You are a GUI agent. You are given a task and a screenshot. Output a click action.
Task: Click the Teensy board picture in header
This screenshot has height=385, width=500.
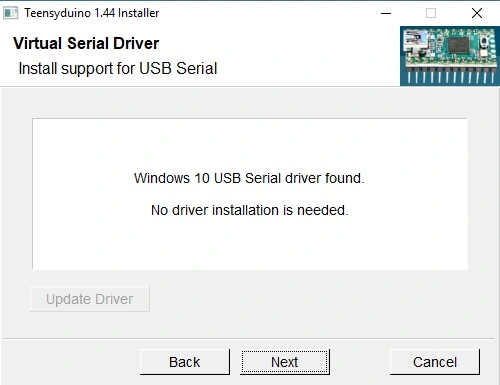450,56
